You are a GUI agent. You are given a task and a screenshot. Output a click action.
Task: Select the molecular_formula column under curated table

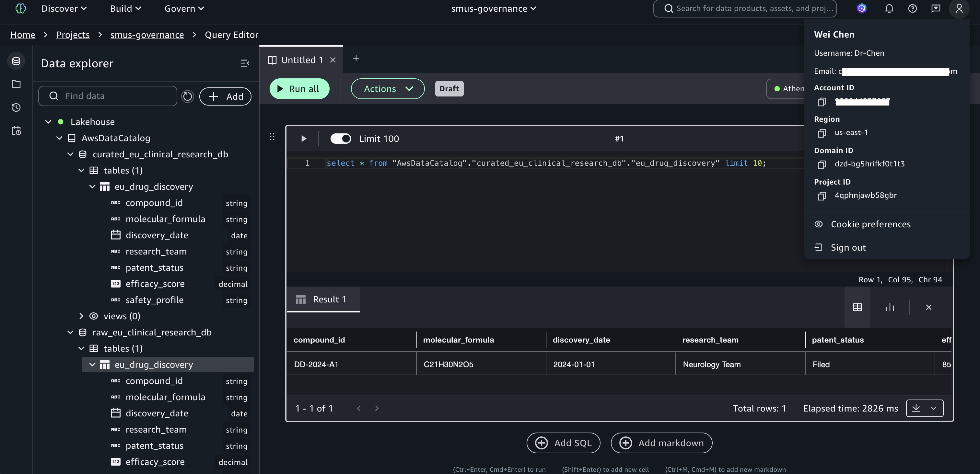pos(166,219)
